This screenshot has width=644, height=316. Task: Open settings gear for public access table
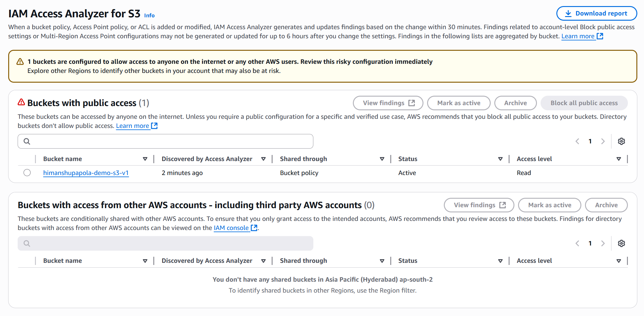pyautogui.click(x=621, y=141)
